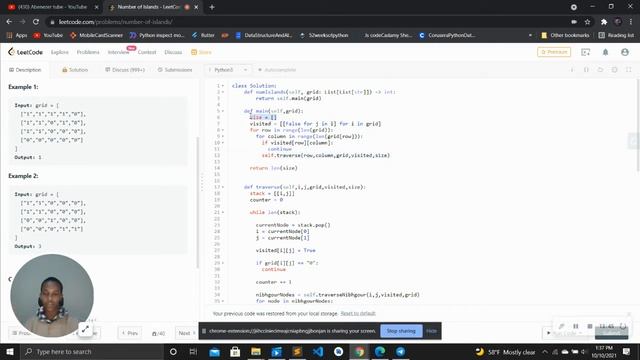
Task: Open the Reading list
Action: [x=616, y=35]
